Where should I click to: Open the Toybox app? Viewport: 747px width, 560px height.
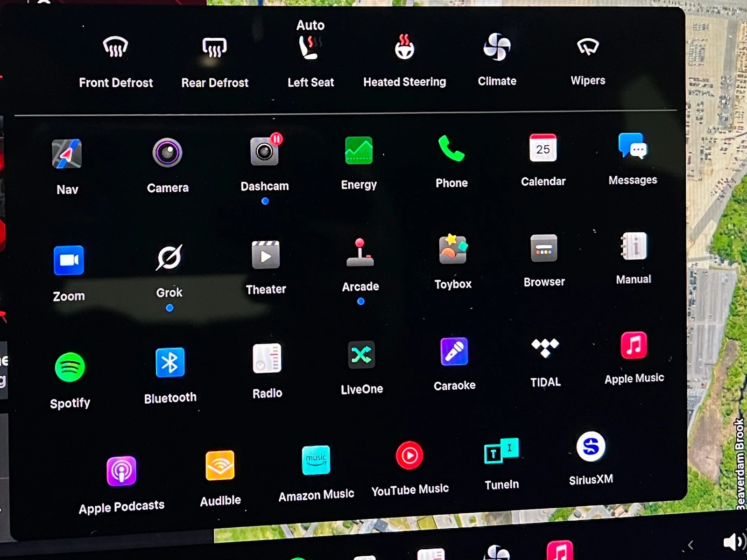[x=453, y=250]
